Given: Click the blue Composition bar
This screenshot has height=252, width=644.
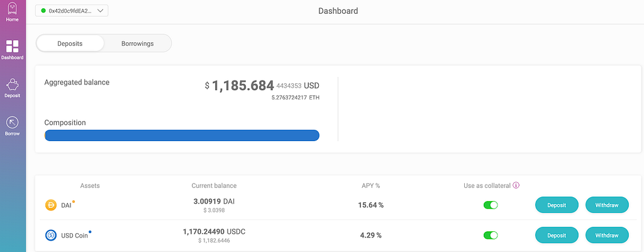Looking at the screenshot, I should [182, 135].
